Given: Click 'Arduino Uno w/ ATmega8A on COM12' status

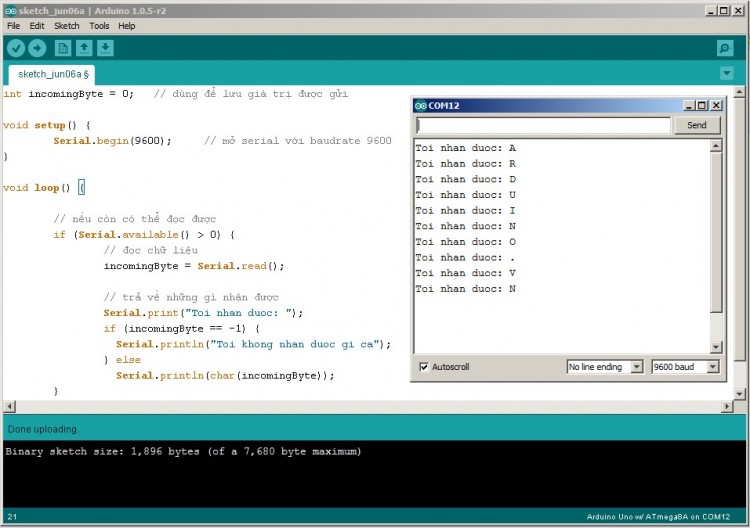Looking at the screenshot, I should 658,517.
